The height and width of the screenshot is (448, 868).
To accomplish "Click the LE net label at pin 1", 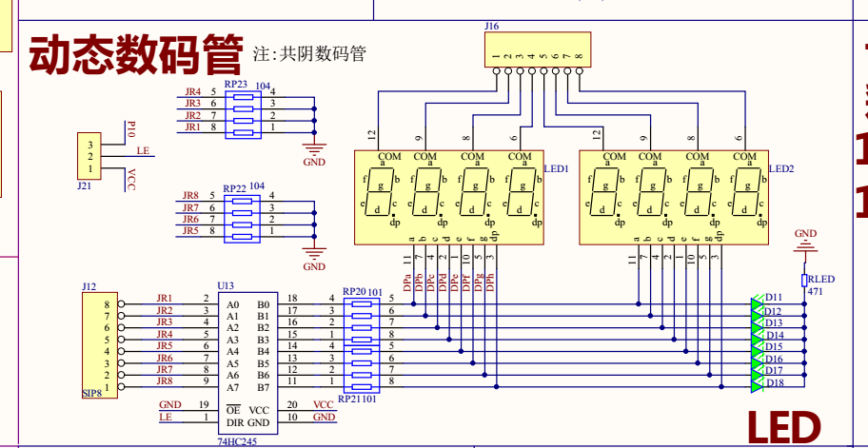I will click(166, 417).
